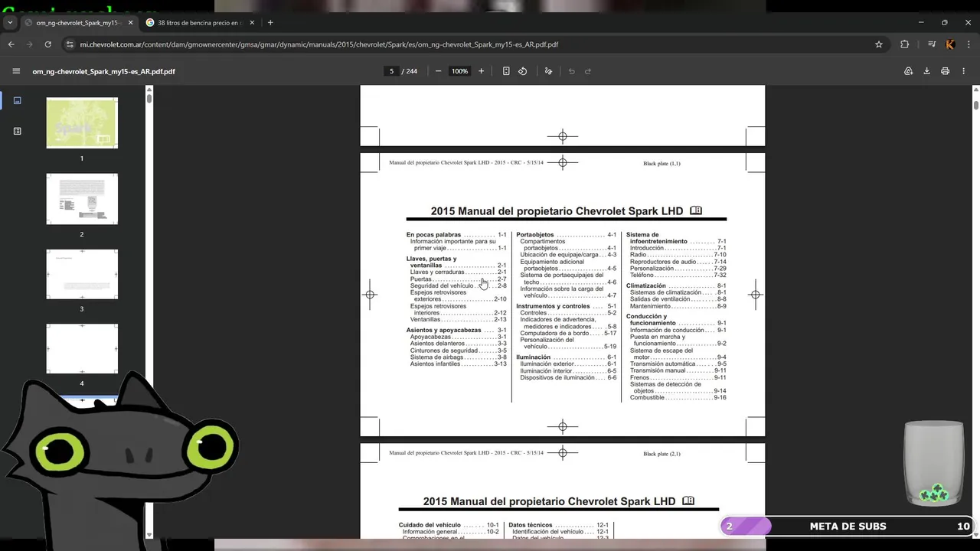Click the main document scrollbar thumb
The width and height of the screenshot is (980, 551).
[x=975, y=104]
